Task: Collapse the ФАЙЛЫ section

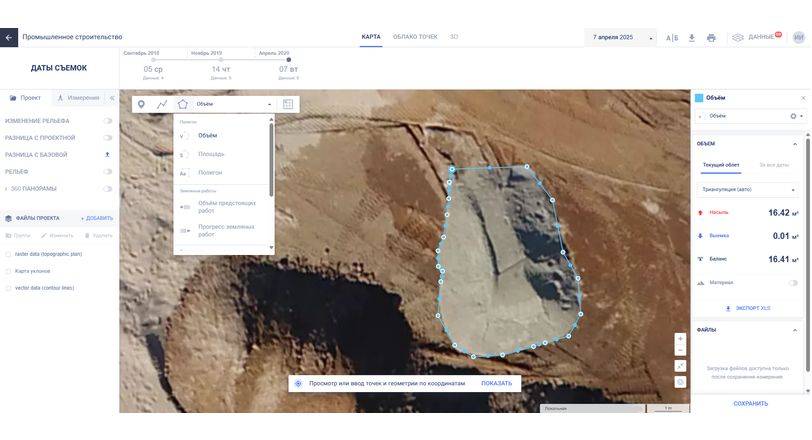Action: (795, 329)
